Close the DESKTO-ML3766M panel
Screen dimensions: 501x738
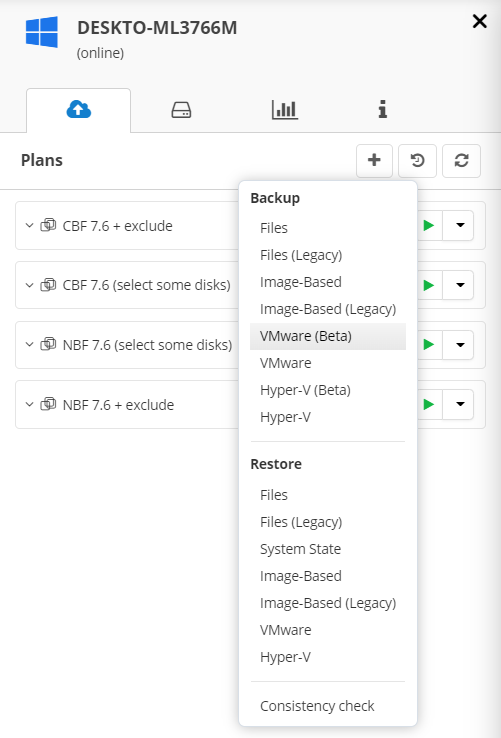click(x=479, y=21)
